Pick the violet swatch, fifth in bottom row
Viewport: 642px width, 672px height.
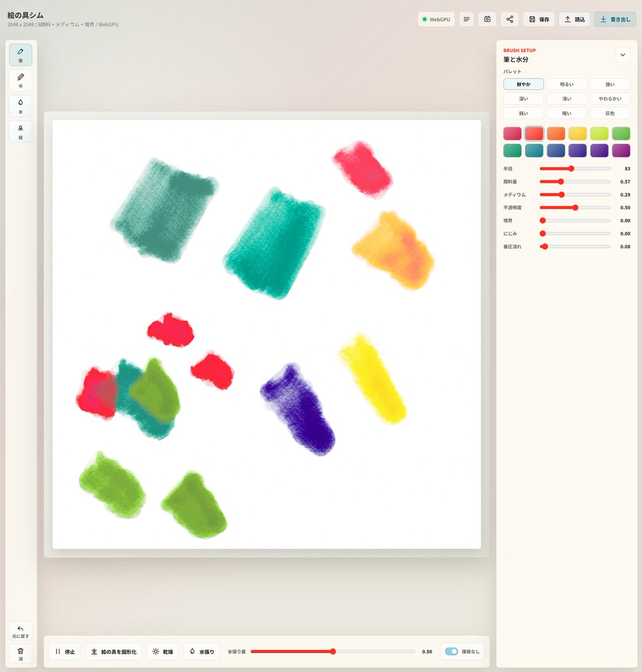[599, 150]
